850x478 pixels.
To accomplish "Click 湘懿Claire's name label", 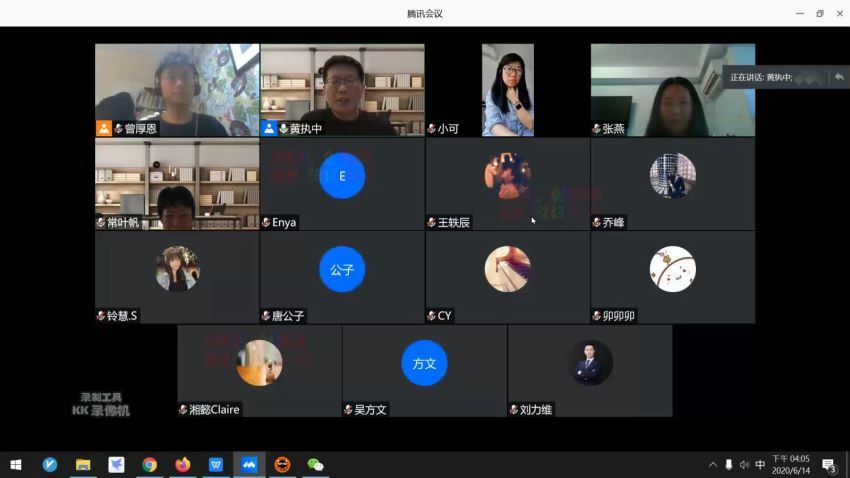I will tap(214, 410).
